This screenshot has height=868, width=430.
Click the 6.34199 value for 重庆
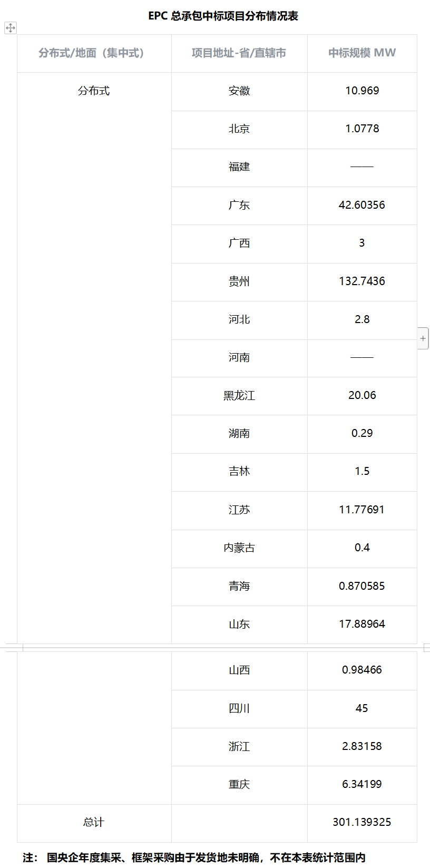point(362,784)
